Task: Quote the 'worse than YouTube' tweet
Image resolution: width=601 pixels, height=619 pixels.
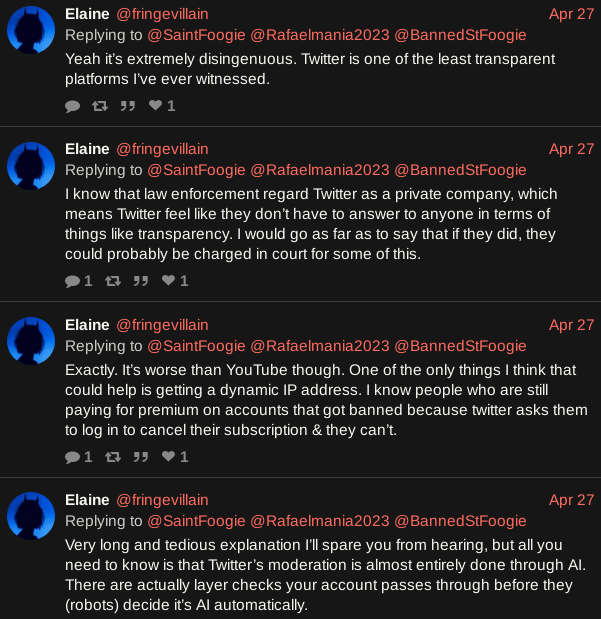Action: pyautogui.click(x=141, y=457)
